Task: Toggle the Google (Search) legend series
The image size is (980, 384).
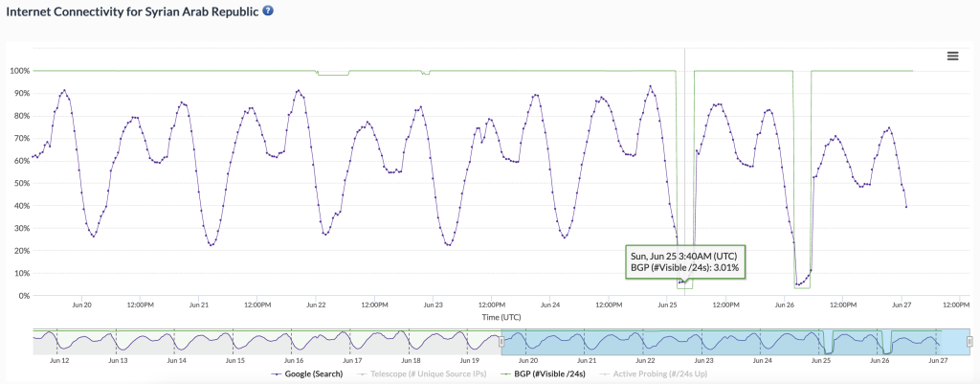Action: pos(308,373)
